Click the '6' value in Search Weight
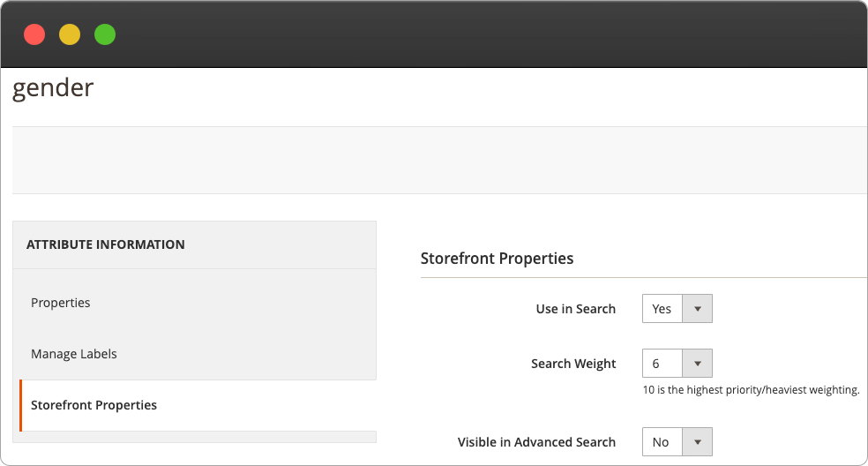This screenshot has height=466, width=868. (656, 364)
